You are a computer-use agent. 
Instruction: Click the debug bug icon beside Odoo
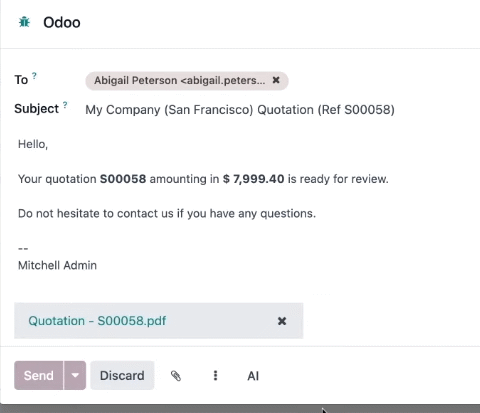(24, 22)
